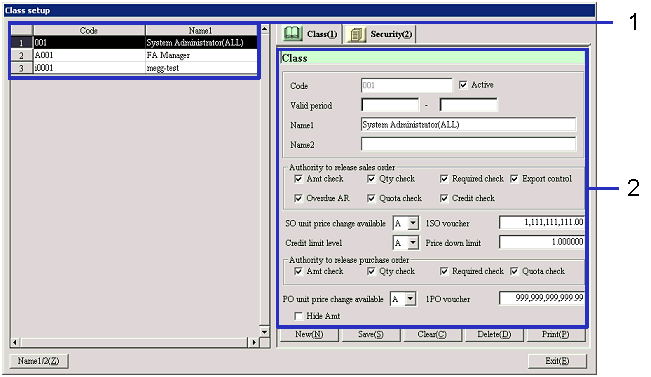Toggle Export control checkbox
This screenshot has width=651, height=377.
pos(514,179)
